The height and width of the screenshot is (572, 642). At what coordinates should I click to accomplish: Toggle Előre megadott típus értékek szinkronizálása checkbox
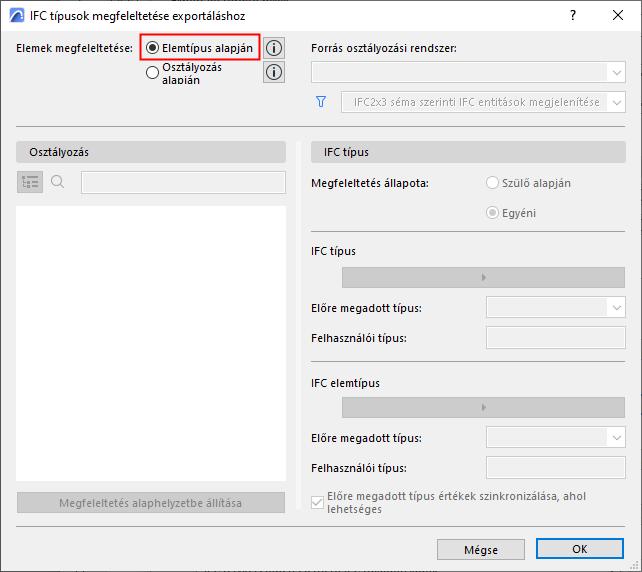click(x=317, y=502)
